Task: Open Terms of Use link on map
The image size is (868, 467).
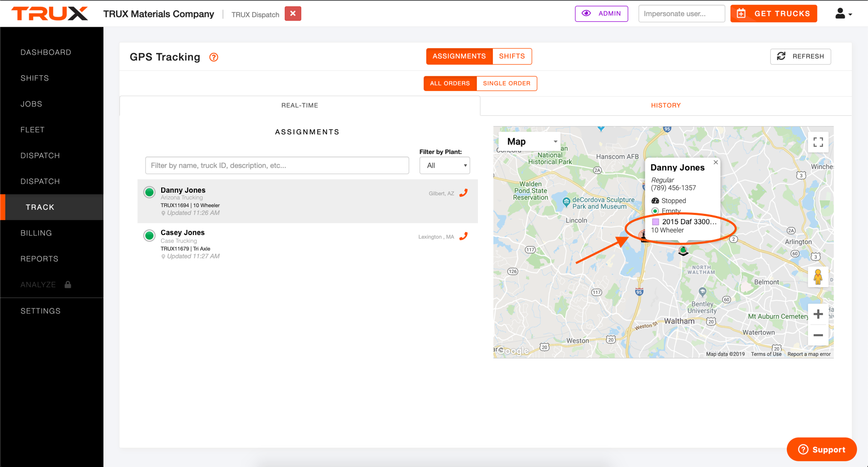Action: point(766,354)
